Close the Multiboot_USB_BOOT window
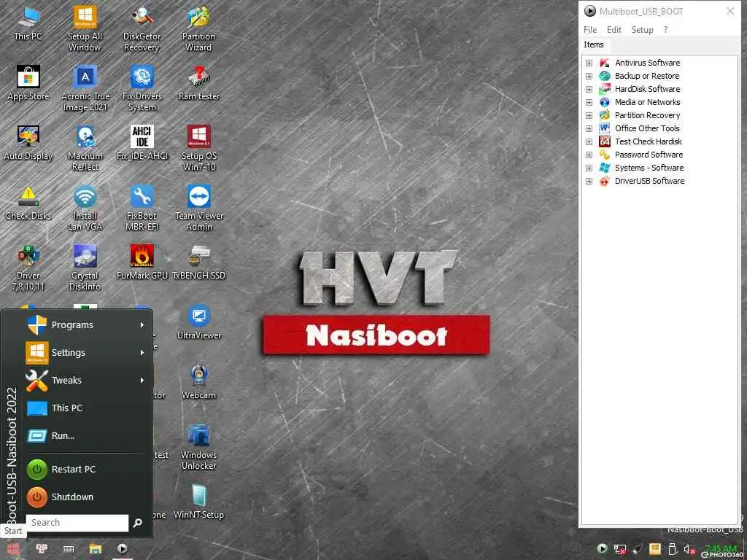This screenshot has height=560, width=747. point(729,11)
